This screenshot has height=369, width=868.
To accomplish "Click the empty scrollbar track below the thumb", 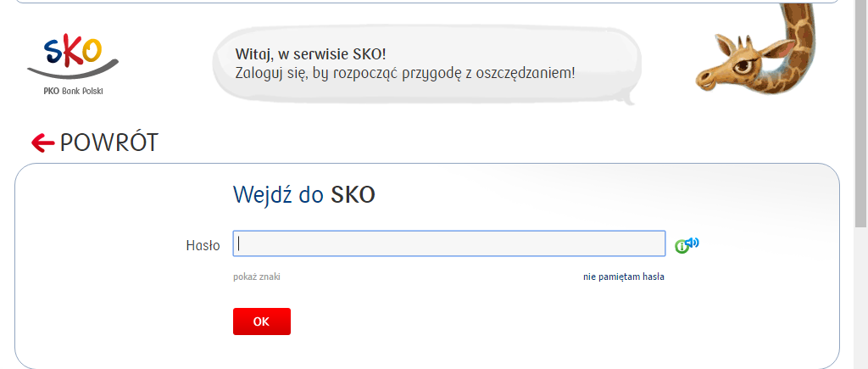I will 861,299.
